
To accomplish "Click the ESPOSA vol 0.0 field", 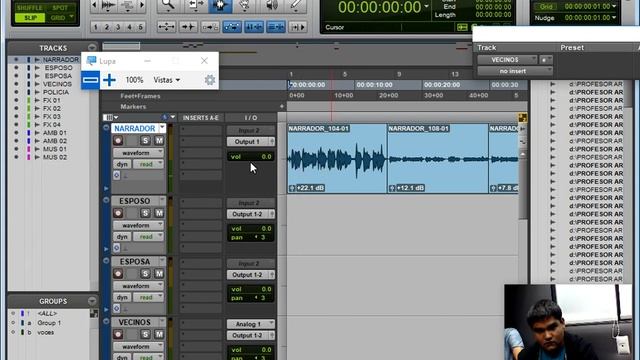I will point(251,289).
